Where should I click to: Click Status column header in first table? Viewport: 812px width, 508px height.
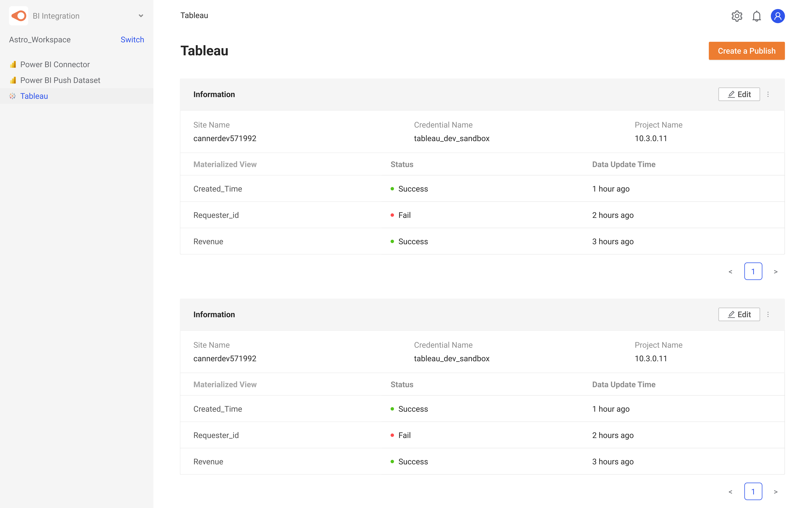(x=402, y=164)
